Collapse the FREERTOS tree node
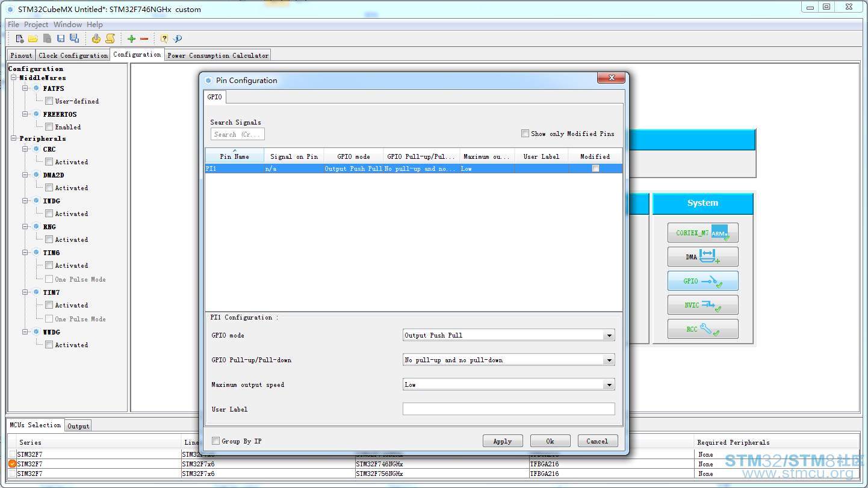Screen dimensions: 868x488 (x=26, y=114)
